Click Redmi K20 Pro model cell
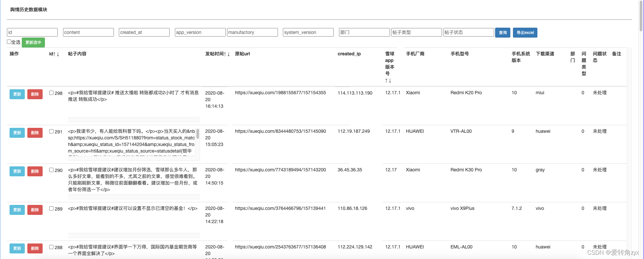 pos(466,93)
